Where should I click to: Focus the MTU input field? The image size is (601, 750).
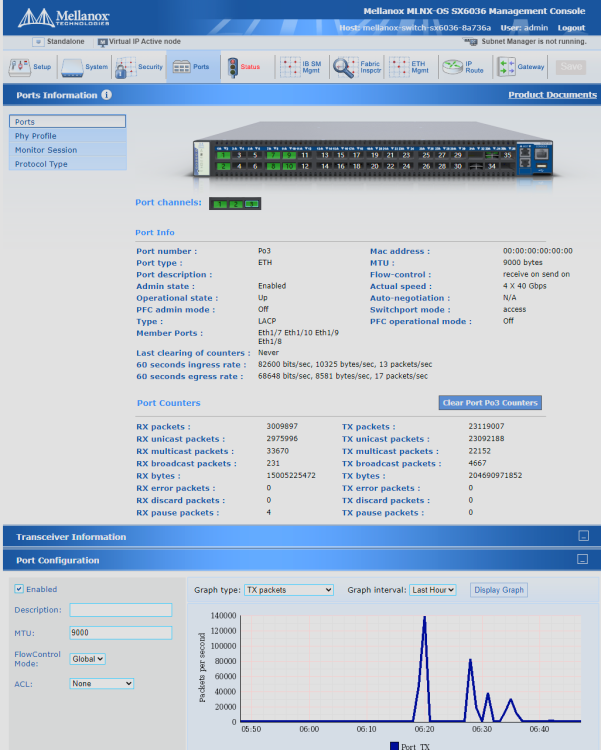121,633
